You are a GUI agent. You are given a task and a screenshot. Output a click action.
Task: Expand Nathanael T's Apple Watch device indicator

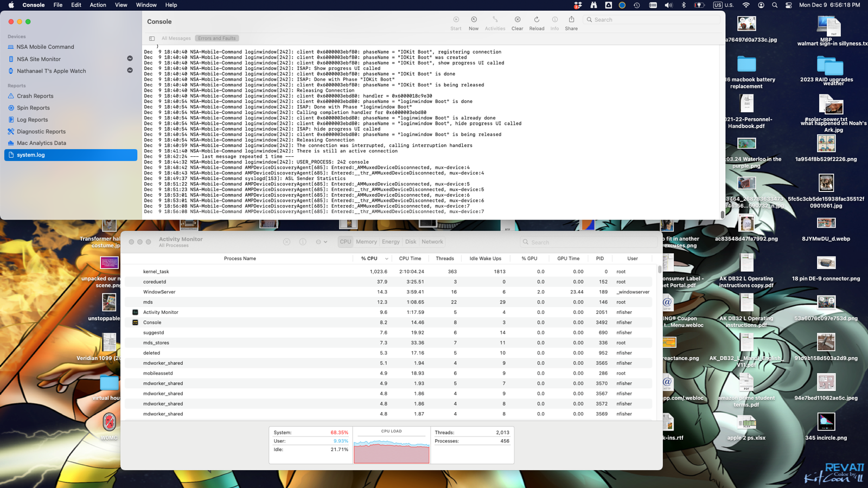(130, 70)
